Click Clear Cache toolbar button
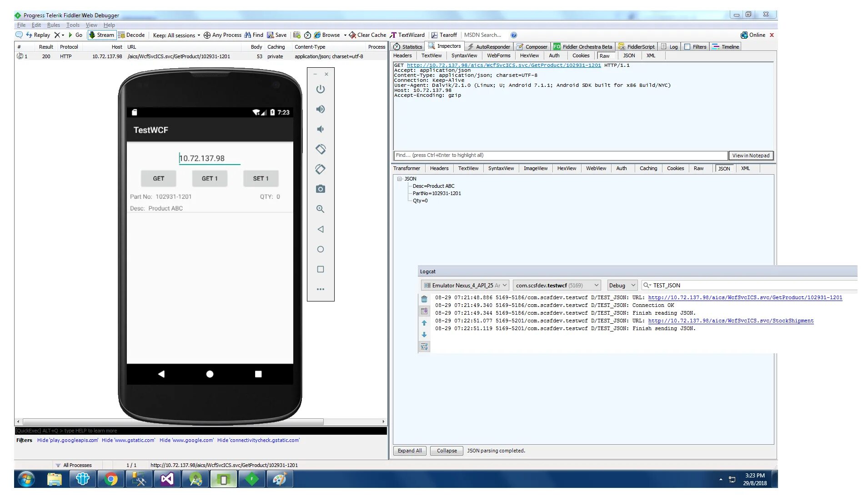The image size is (868, 497). [367, 35]
